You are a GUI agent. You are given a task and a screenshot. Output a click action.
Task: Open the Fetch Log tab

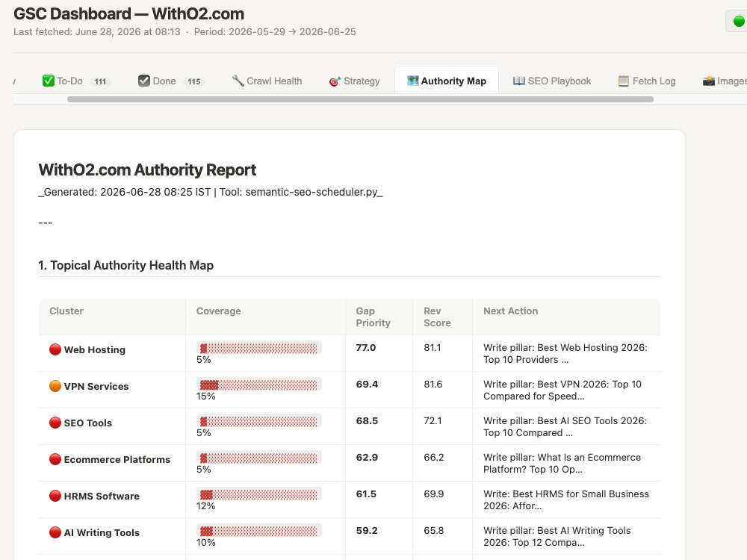pos(646,81)
